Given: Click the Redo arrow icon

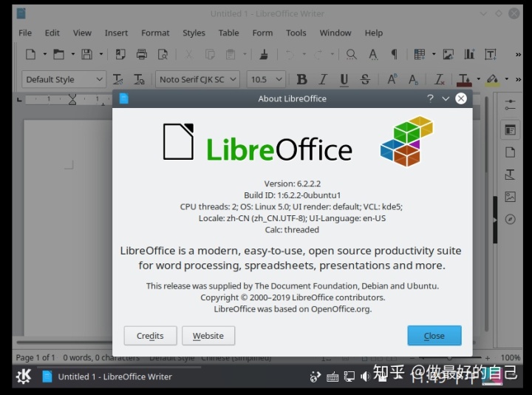Looking at the screenshot, I should 318,54.
